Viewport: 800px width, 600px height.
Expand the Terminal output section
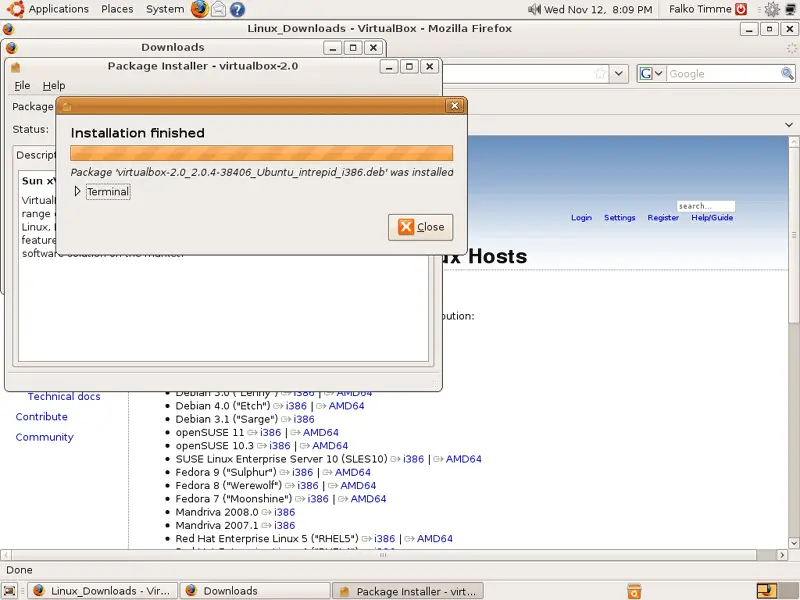78,191
